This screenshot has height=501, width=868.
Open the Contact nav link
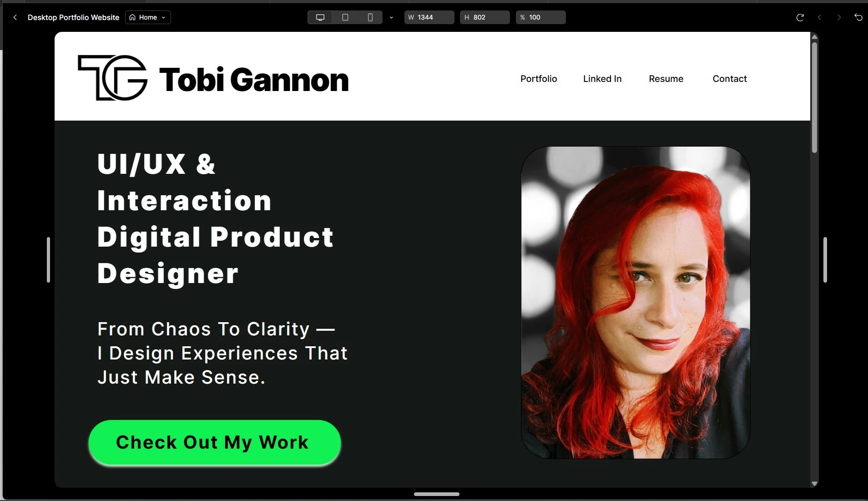[x=730, y=79]
